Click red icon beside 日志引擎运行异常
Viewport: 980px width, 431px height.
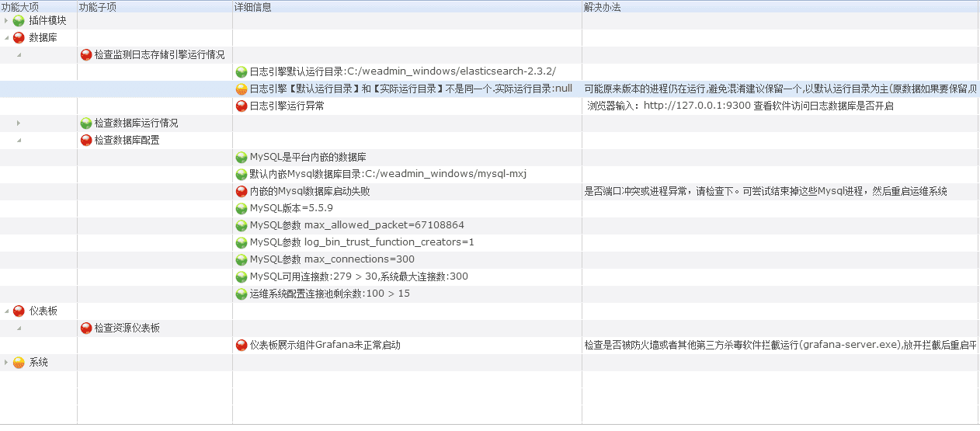[x=242, y=106]
